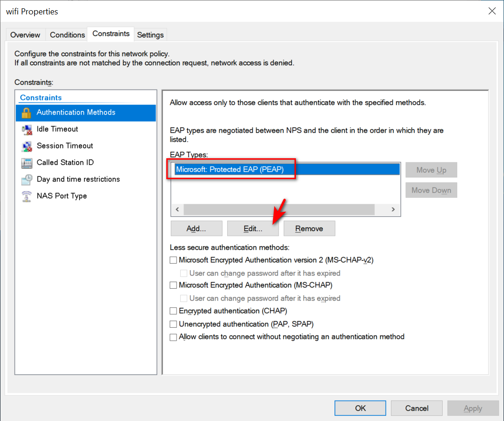Click the Edit... button
The width and height of the screenshot is (504, 421).
tap(253, 228)
